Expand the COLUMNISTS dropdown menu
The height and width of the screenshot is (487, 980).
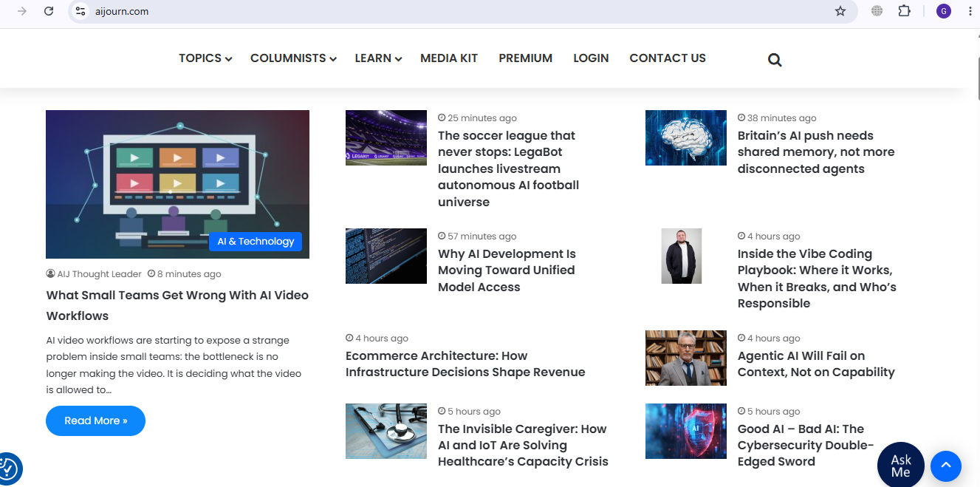click(x=293, y=58)
